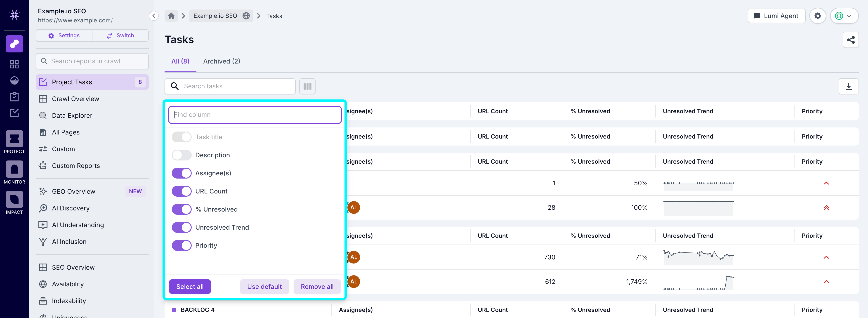Switch to the Archived (2) tab
This screenshot has width=868, height=318.
click(221, 61)
